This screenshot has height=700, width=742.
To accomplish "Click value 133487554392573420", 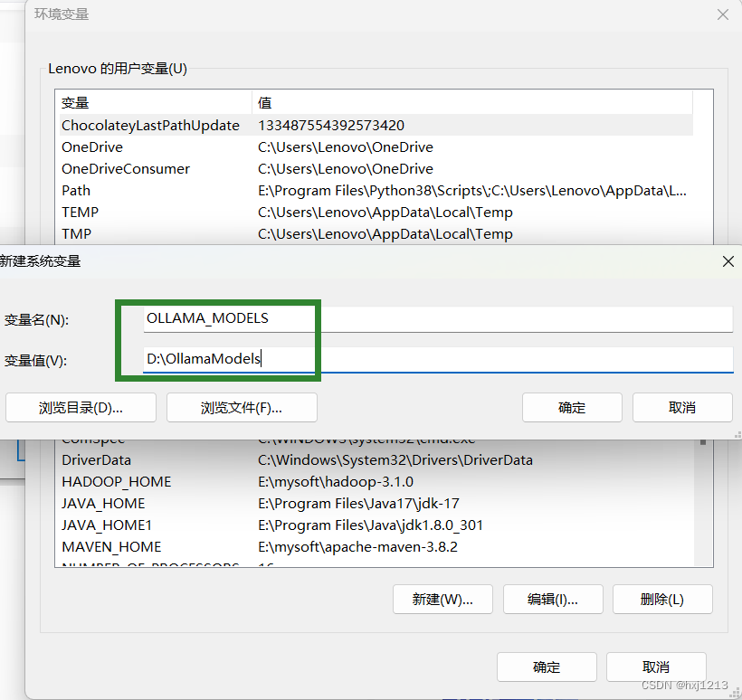I will click(331, 126).
